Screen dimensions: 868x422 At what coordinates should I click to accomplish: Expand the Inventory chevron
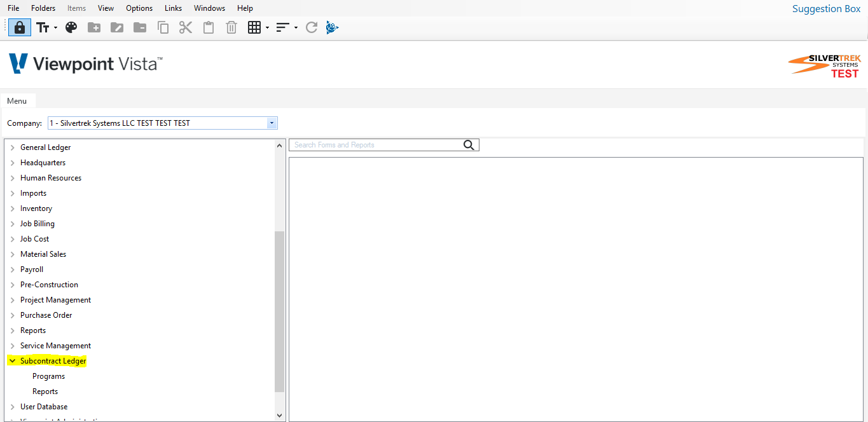[x=12, y=208]
